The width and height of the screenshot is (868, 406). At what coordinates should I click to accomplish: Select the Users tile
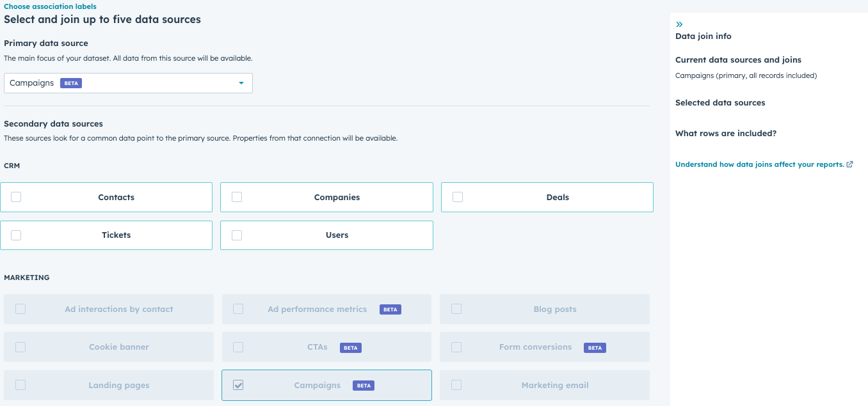point(326,235)
